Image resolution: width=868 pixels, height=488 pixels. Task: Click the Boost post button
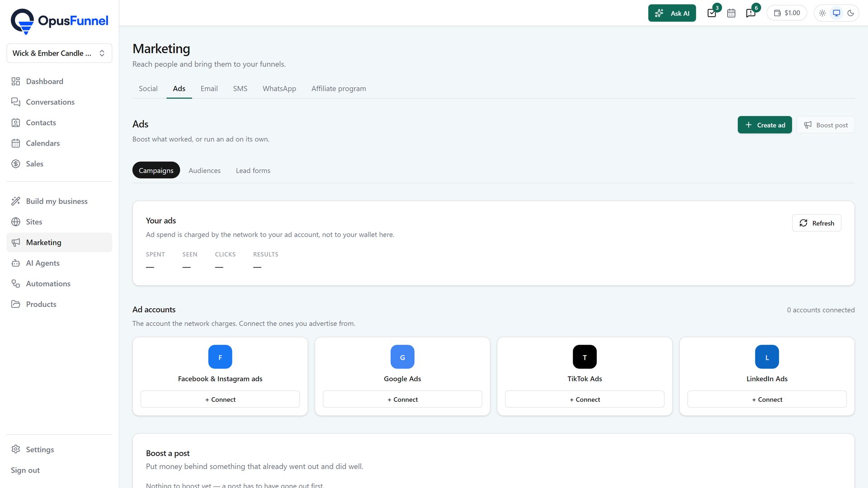pyautogui.click(x=826, y=125)
